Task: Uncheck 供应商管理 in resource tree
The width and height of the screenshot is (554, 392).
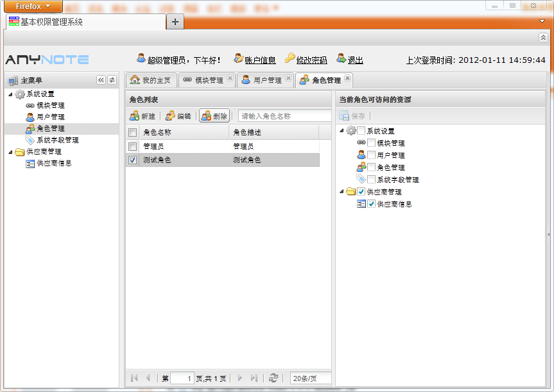Action: (361, 191)
